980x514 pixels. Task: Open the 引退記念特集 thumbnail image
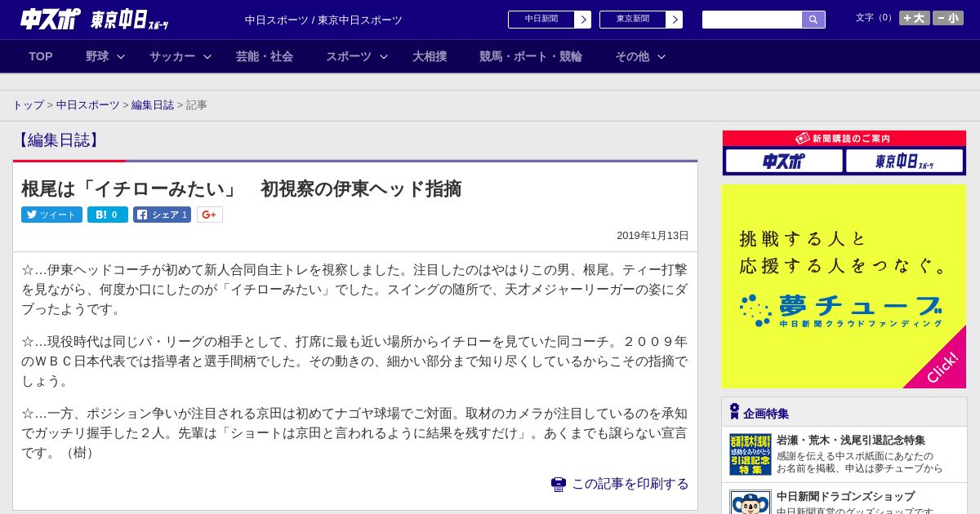(751, 454)
